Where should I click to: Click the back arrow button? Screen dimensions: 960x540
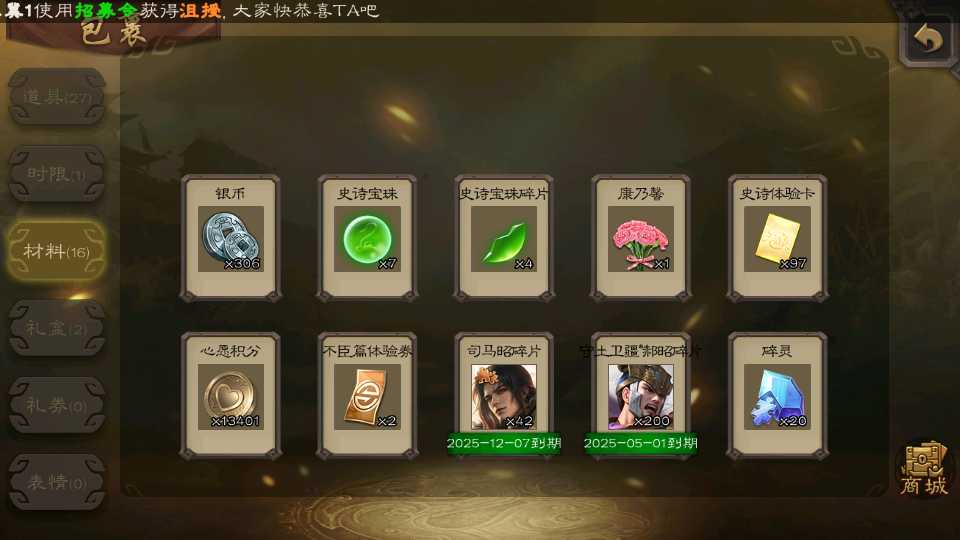point(928,39)
